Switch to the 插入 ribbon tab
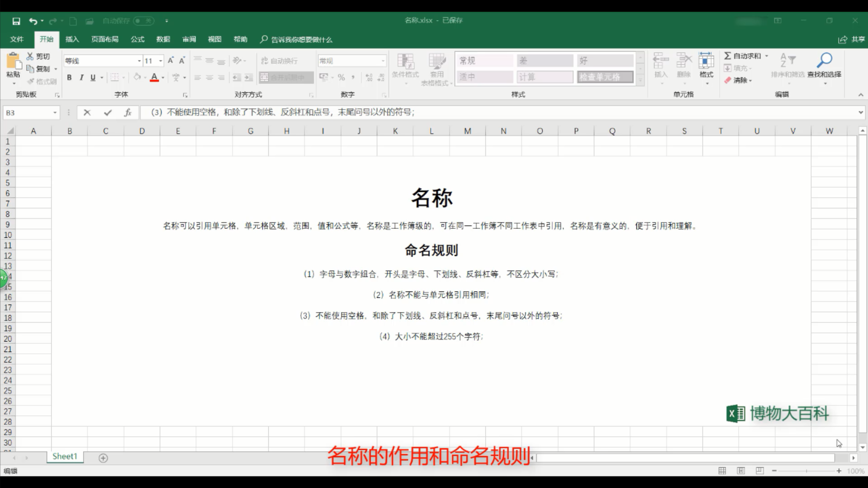The height and width of the screenshot is (488, 868). point(72,39)
